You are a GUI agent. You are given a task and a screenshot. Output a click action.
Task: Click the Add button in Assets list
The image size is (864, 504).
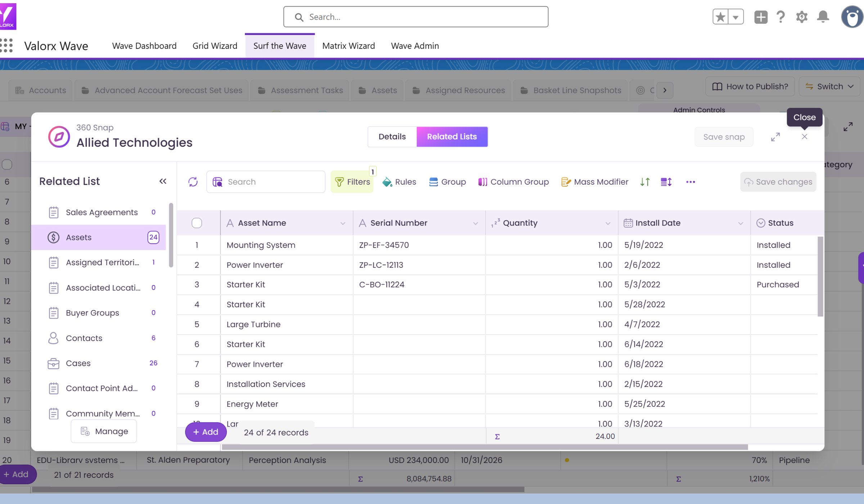[206, 432]
